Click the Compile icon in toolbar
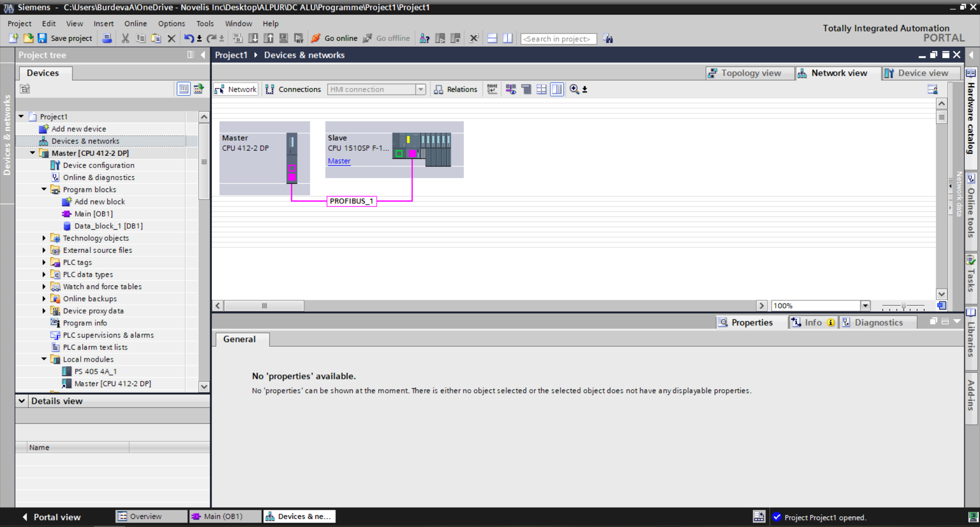 click(237, 38)
